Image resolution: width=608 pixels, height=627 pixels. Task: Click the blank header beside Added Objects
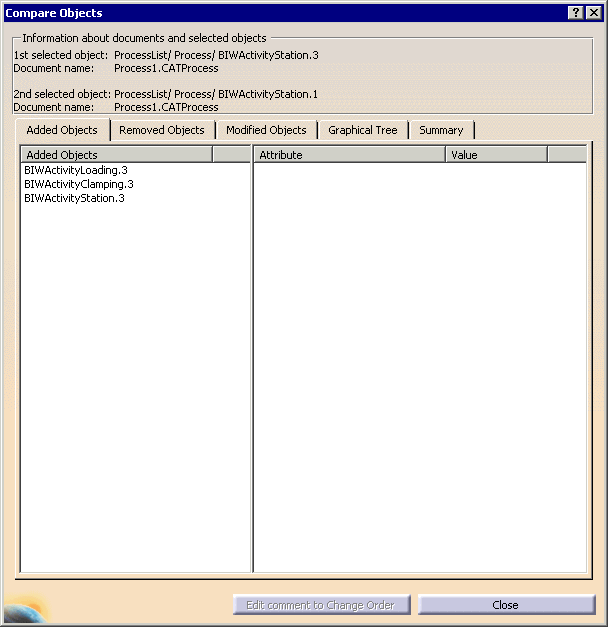231,155
